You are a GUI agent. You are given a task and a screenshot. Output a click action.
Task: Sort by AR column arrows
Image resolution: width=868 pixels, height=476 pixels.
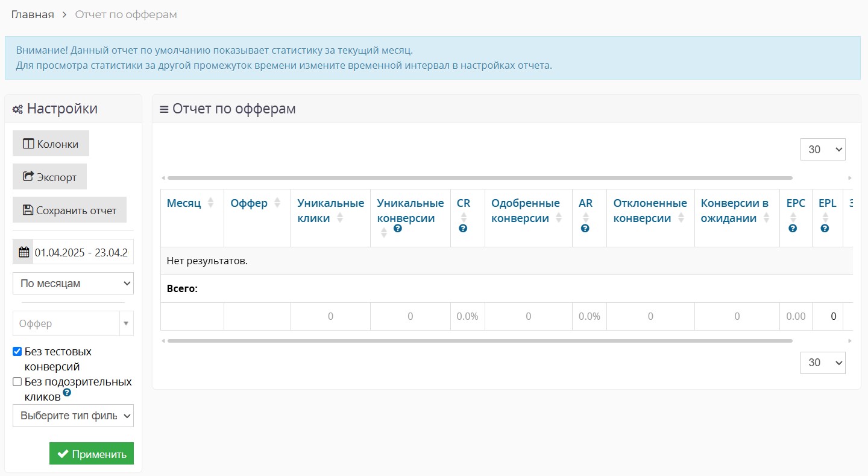(x=585, y=218)
